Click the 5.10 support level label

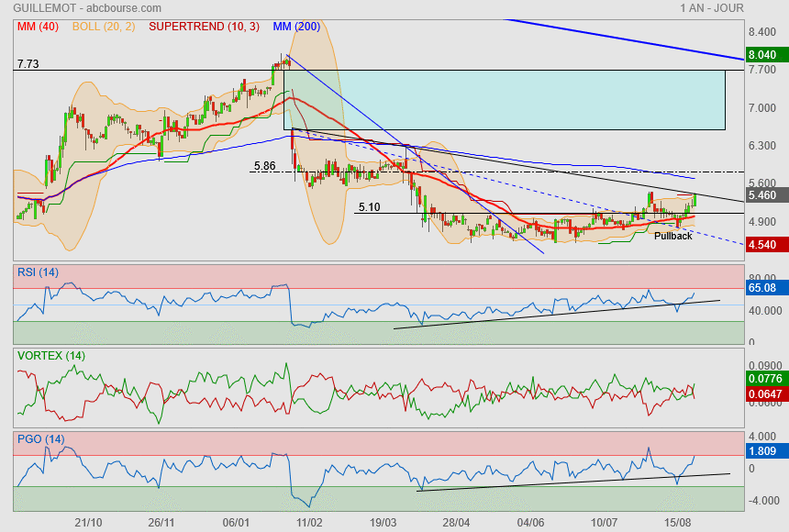point(369,207)
